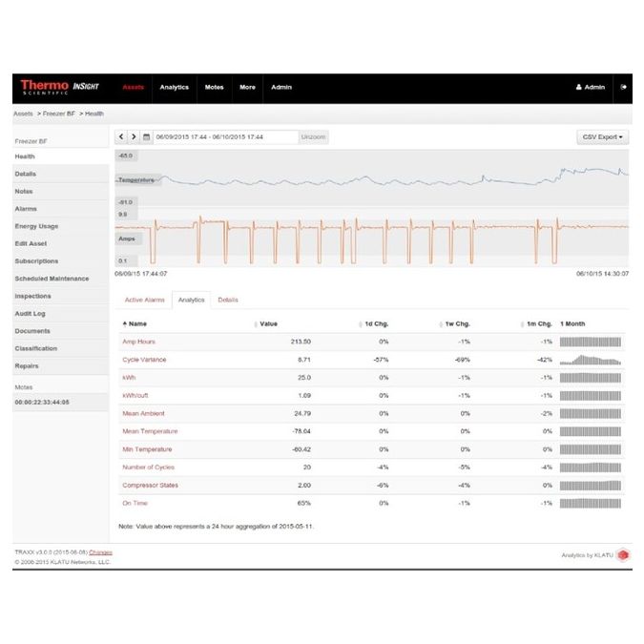The height and width of the screenshot is (644, 644).
Task: Click the KLATU analytics logo
Action: [622, 554]
